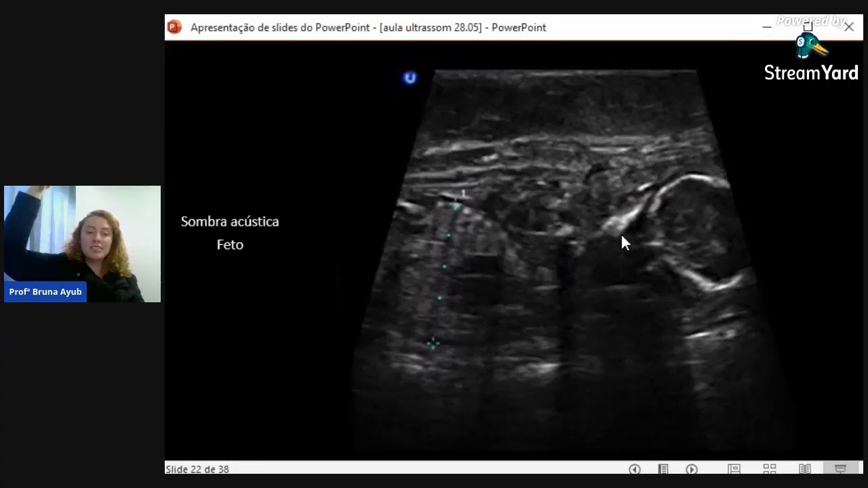This screenshot has width=868, height=488.
Task: Switch to Normal view in the status bar
Action: [x=734, y=469]
